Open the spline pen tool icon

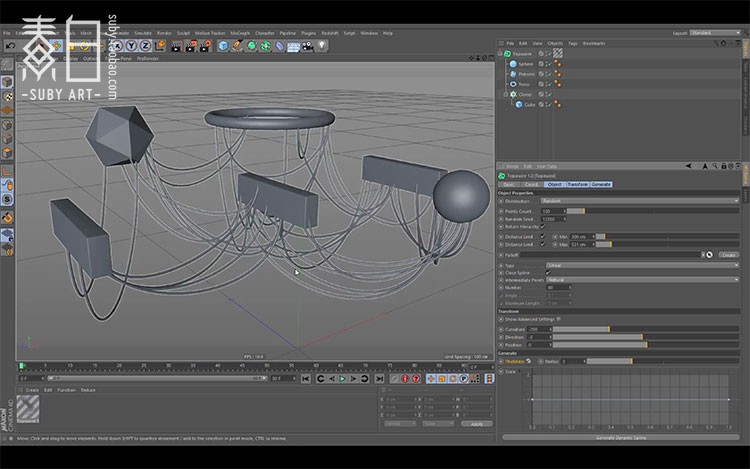point(237,46)
